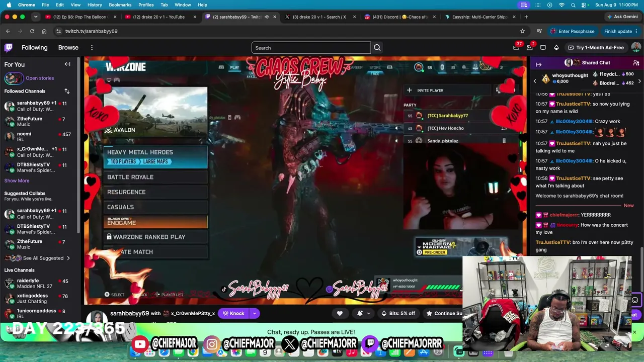This screenshot has height=362, width=644.
Task: Show previous leaderboard entry in chat
Action: 535,81
